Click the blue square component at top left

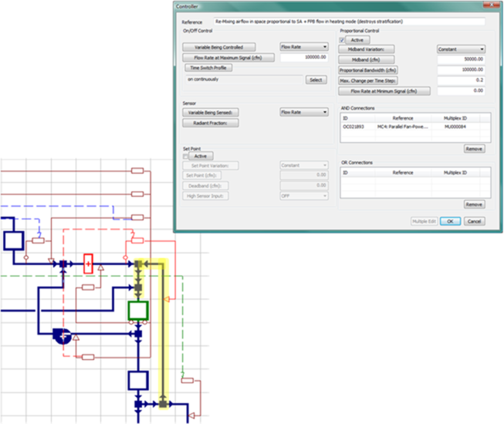coord(13,239)
